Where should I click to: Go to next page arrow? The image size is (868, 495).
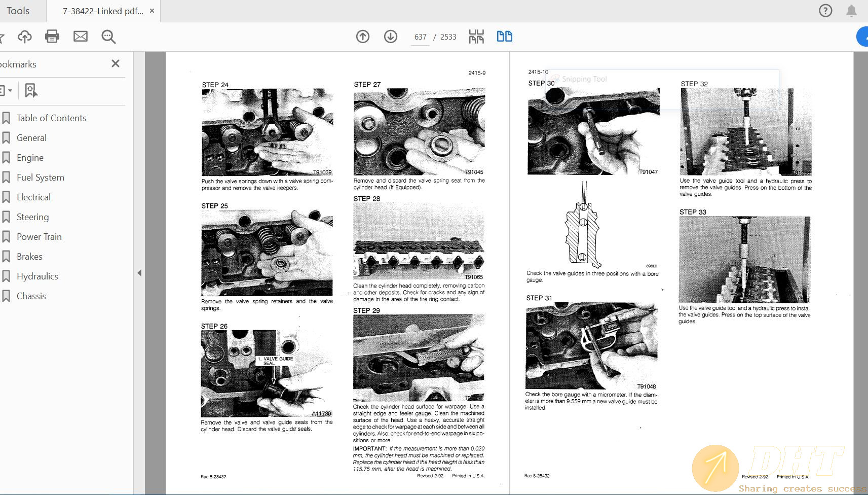pyautogui.click(x=391, y=37)
